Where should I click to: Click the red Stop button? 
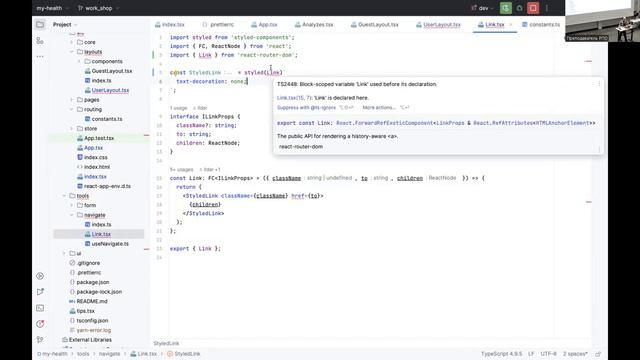(533, 8)
